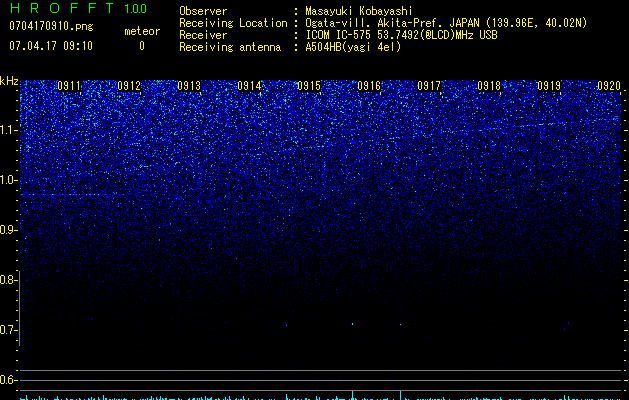Click the meteor count label
This screenshot has width=629, height=400.
(142, 31)
